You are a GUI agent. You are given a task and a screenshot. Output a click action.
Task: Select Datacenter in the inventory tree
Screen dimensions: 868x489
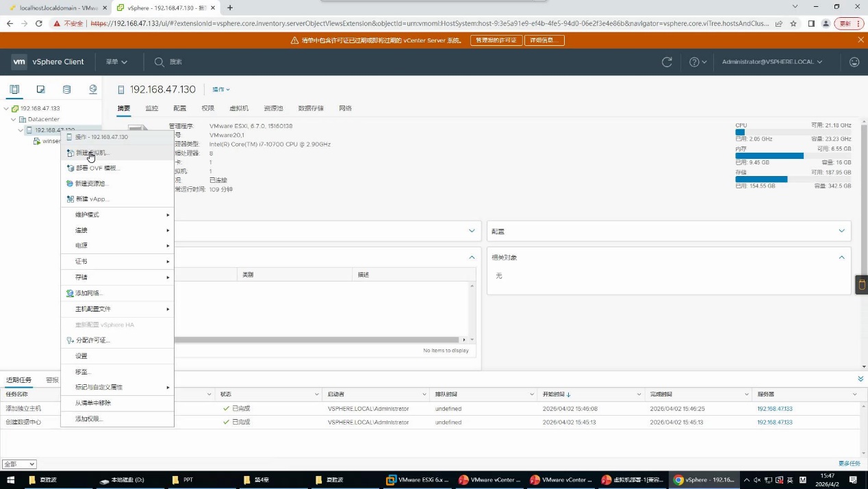pyautogui.click(x=43, y=119)
